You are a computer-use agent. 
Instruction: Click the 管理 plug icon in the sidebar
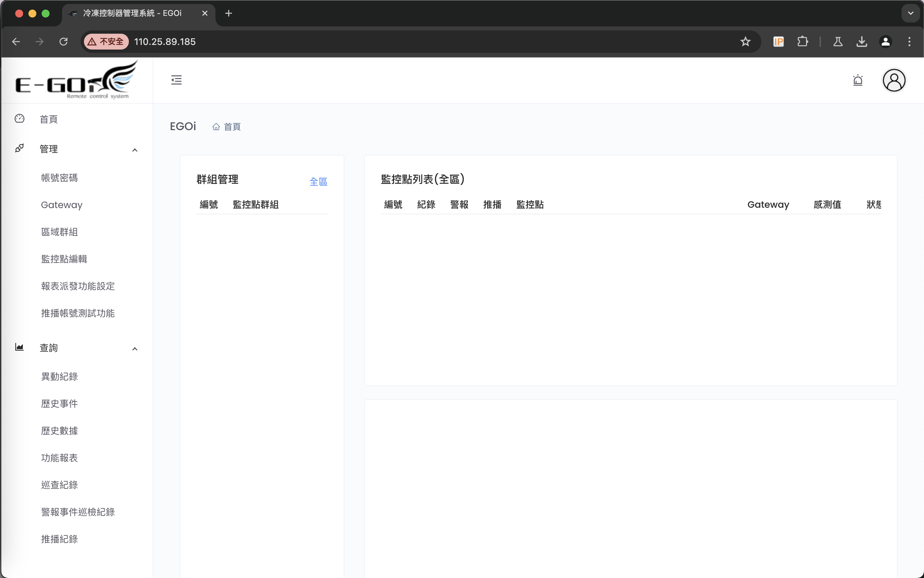pyautogui.click(x=19, y=148)
